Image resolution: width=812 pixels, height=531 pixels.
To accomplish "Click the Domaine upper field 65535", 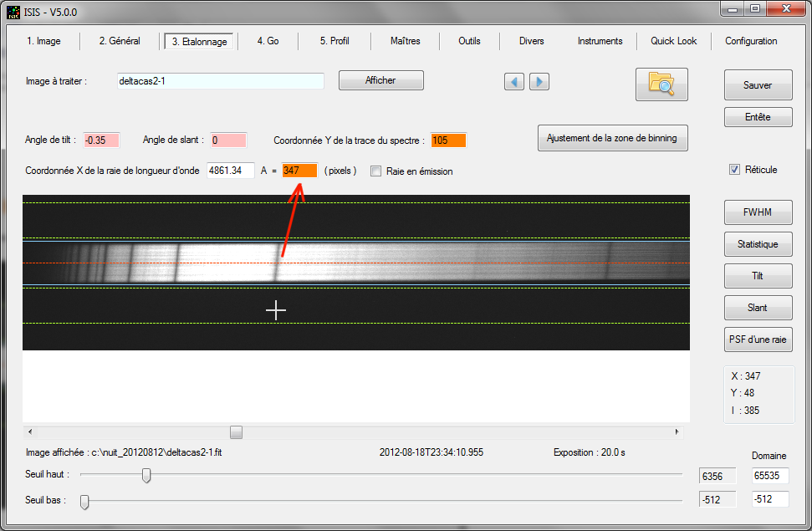I will (x=770, y=476).
